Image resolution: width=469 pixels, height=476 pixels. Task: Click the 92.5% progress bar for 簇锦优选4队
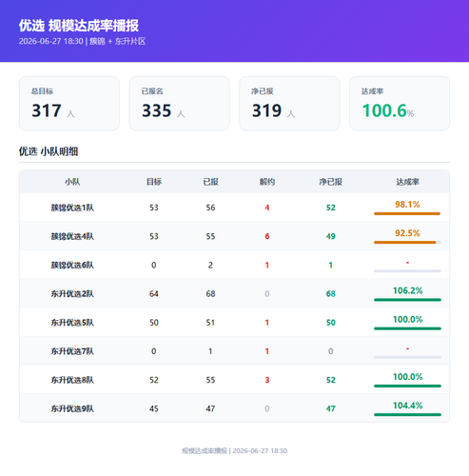[x=407, y=242]
